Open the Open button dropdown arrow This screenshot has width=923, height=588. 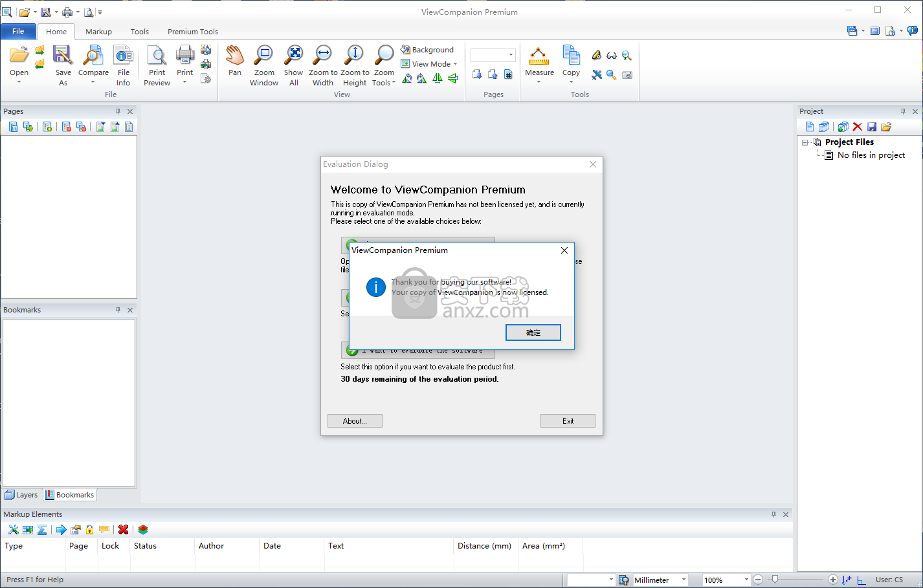click(19, 82)
